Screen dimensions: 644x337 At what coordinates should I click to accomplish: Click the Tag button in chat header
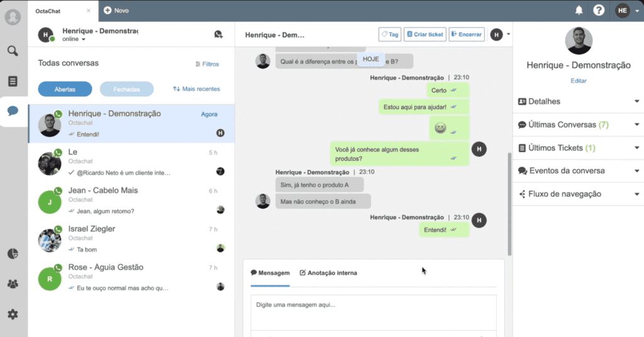pos(390,35)
